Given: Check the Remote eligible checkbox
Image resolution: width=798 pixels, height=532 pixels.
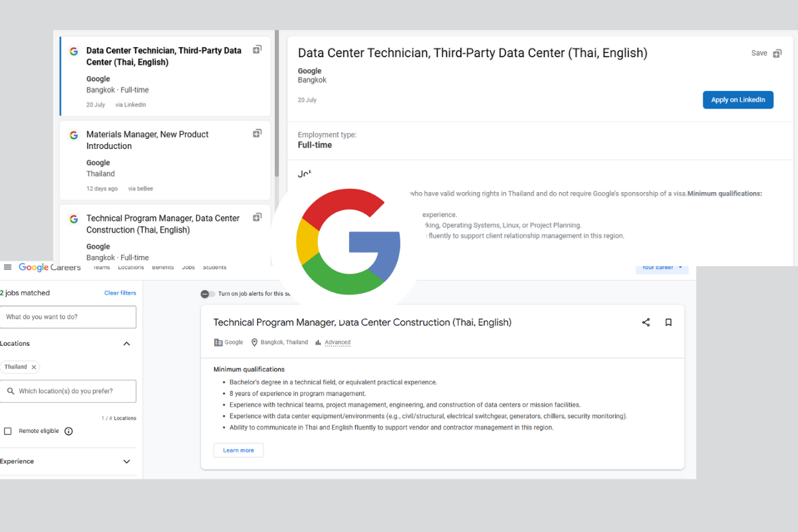Looking at the screenshot, I should pyautogui.click(x=8, y=431).
